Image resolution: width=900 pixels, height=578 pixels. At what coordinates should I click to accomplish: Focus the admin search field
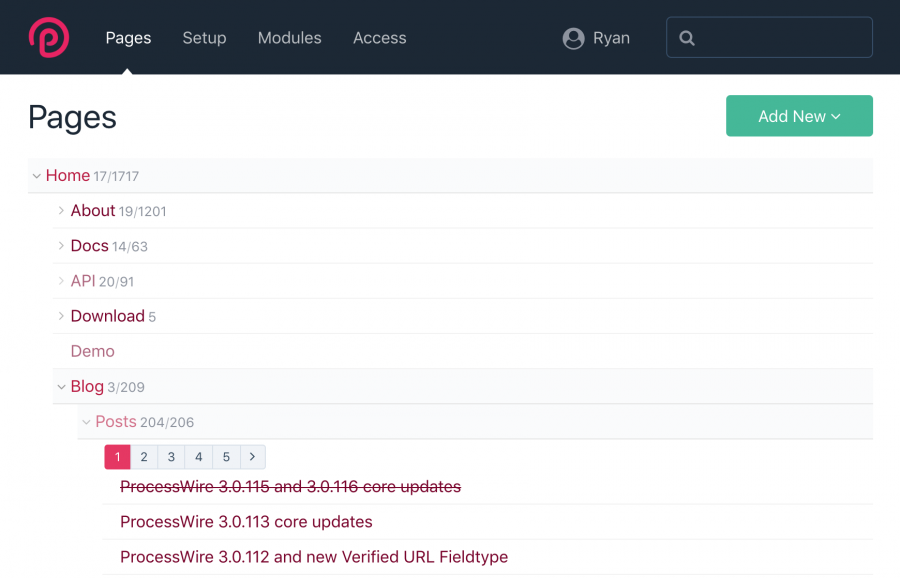click(769, 37)
